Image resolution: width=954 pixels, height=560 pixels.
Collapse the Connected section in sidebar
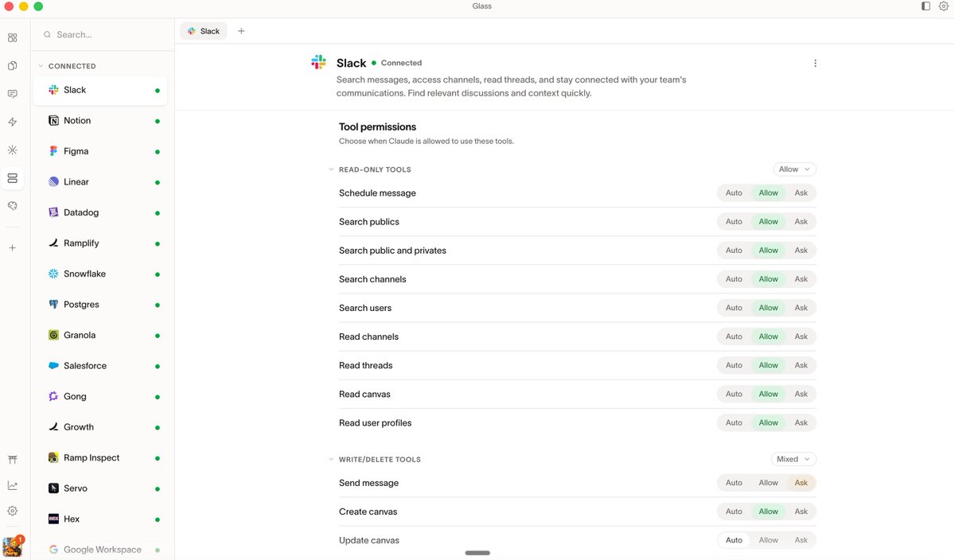coord(41,66)
